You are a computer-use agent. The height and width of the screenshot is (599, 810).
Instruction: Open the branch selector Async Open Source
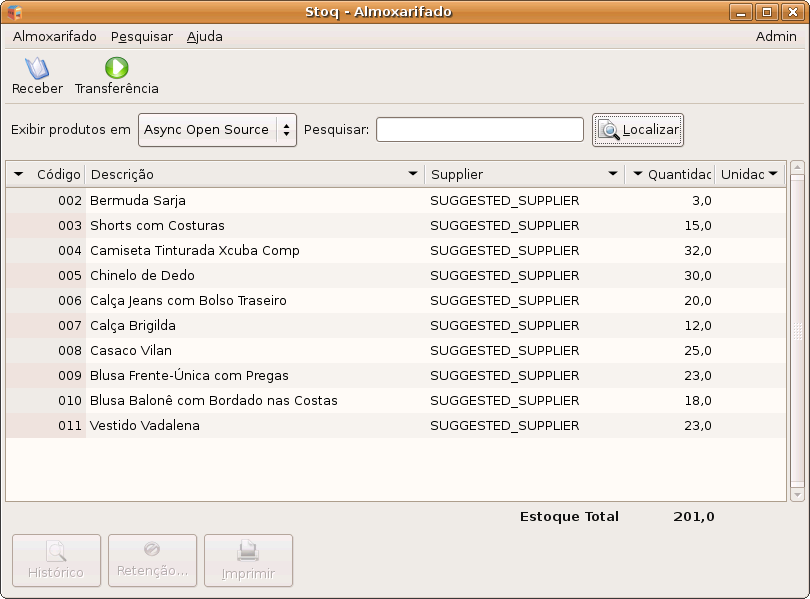[x=217, y=130]
